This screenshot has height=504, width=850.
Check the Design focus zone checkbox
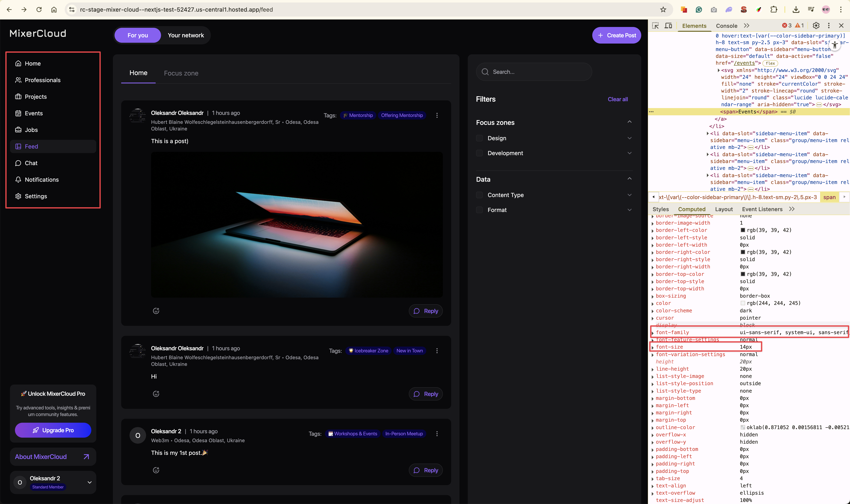point(479,138)
